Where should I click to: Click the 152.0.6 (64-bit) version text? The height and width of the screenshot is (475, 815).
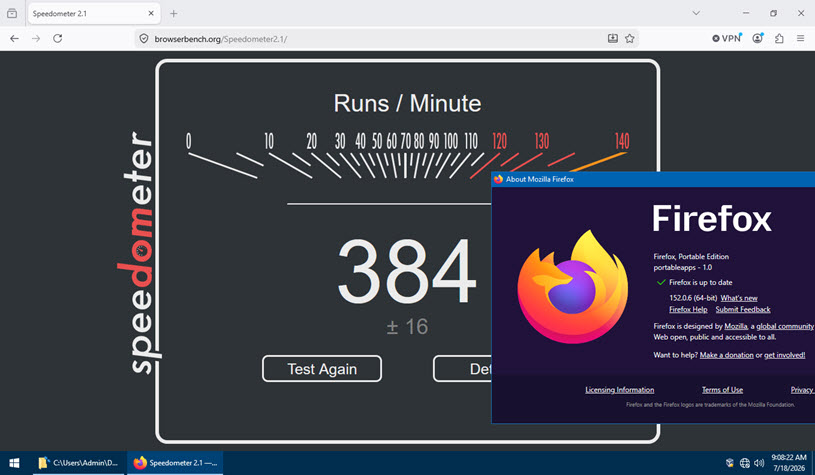693,298
